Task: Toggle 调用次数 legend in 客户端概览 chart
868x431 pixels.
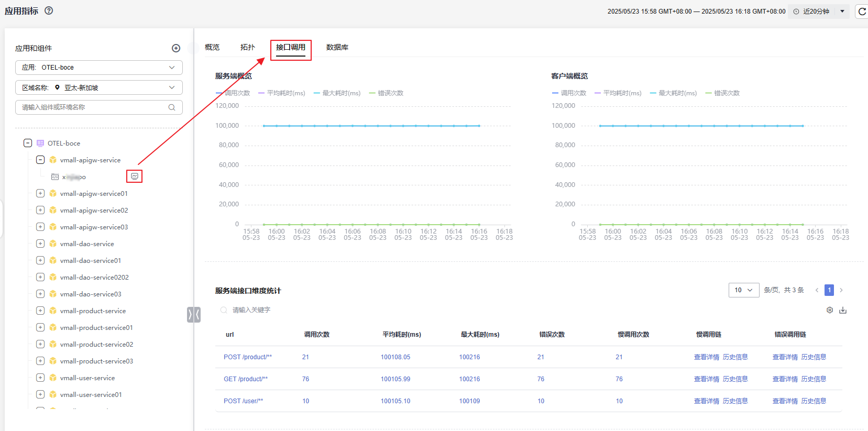Action: point(569,93)
